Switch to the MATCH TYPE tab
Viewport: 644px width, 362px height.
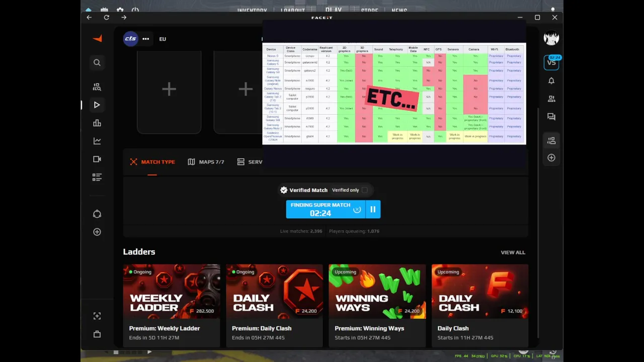tap(152, 162)
